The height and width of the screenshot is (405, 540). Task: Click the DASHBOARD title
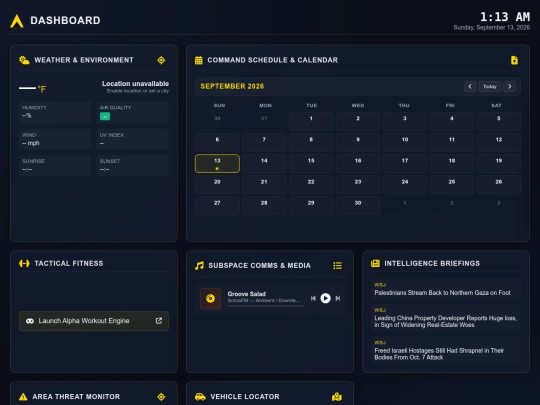pyautogui.click(x=65, y=21)
